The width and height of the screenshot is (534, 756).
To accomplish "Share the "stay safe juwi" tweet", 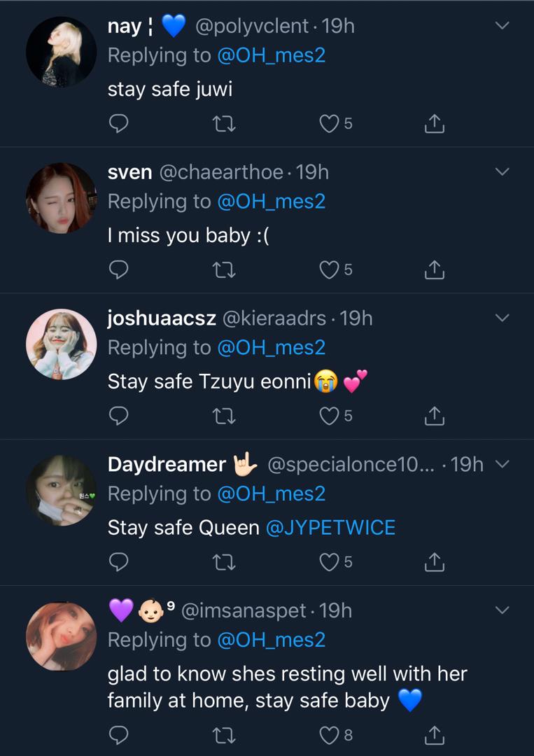I will pos(434,124).
